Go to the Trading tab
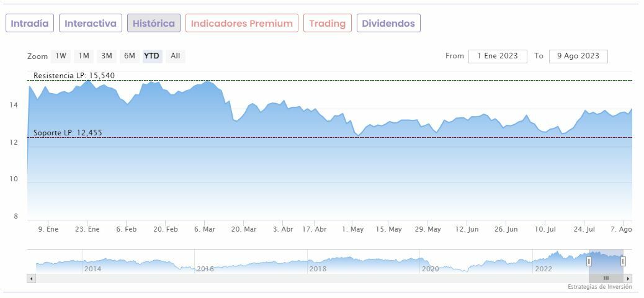 [x=327, y=24]
